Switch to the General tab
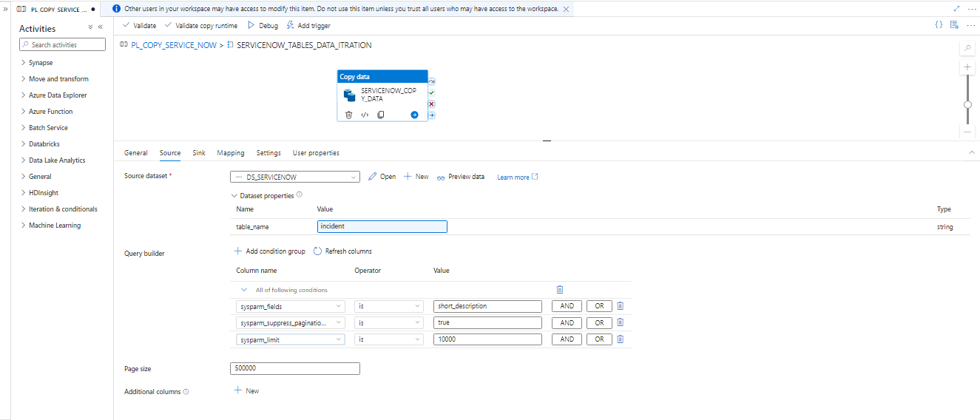 point(136,153)
